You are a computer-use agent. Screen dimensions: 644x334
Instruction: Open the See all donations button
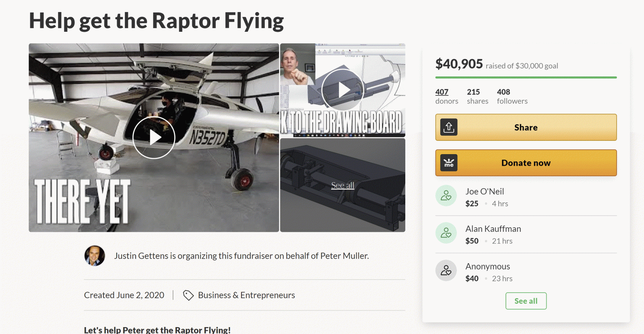526,301
